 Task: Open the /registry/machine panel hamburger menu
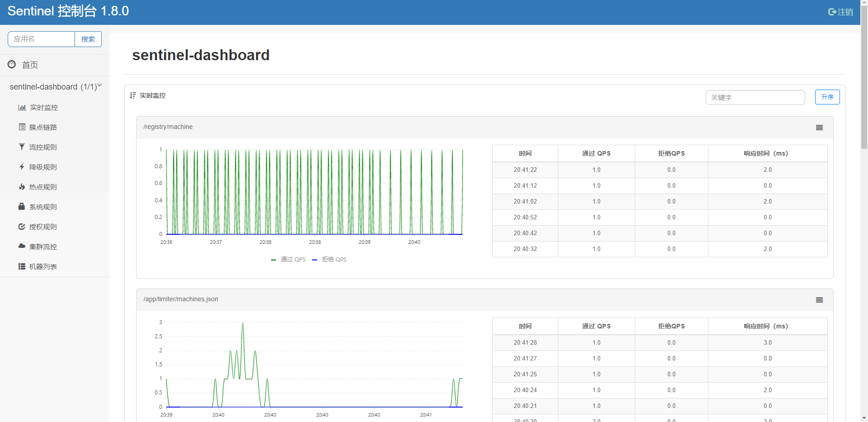819,128
